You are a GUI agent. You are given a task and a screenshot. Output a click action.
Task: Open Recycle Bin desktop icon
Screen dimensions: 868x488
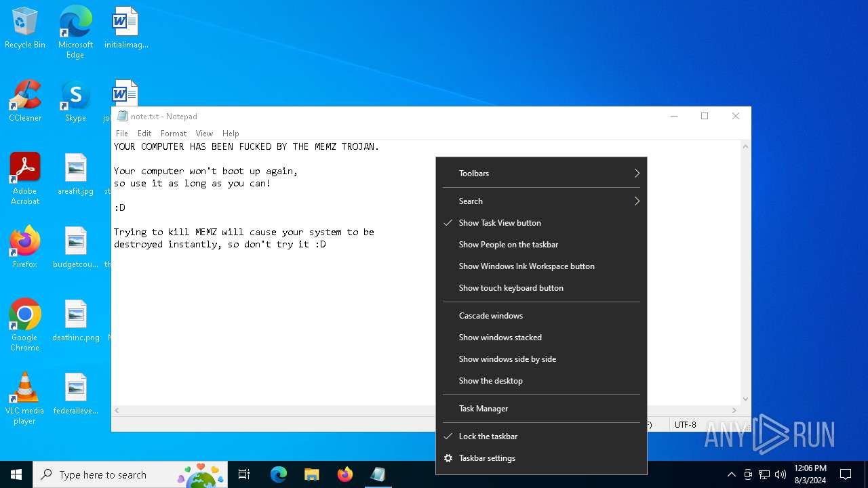[25, 28]
